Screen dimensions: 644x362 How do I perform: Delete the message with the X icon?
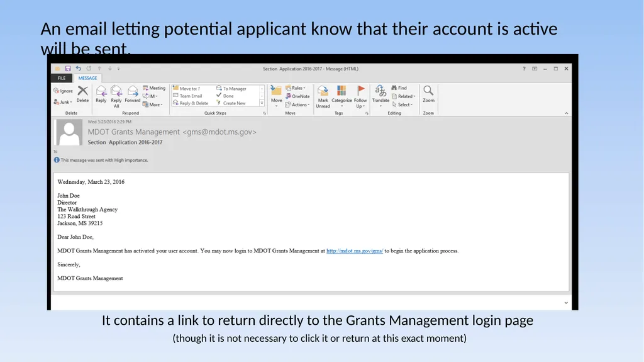(82, 94)
